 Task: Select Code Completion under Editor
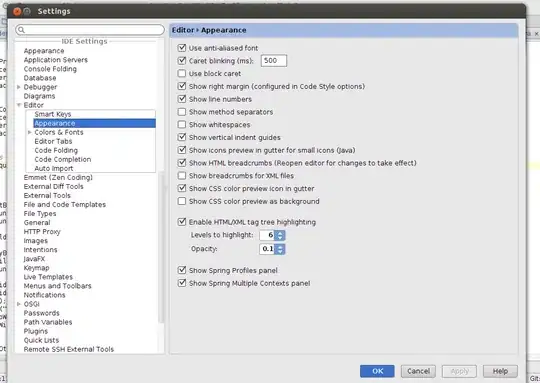coord(63,159)
